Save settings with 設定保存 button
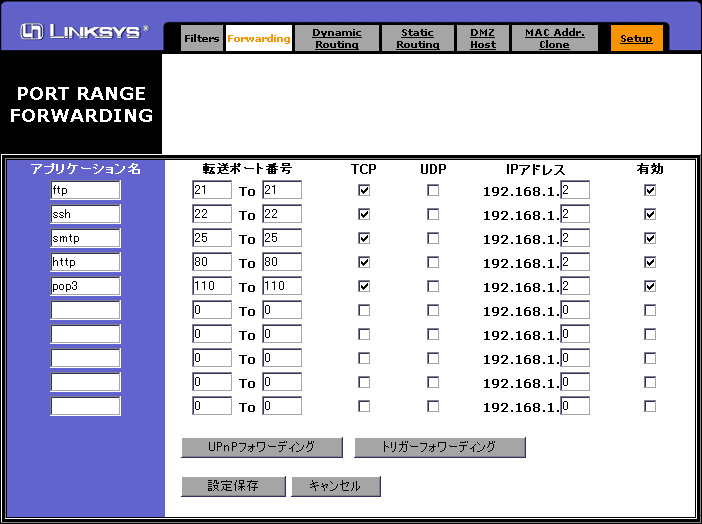The width and height of the screenshot is (702, 524). pos(233,486)
